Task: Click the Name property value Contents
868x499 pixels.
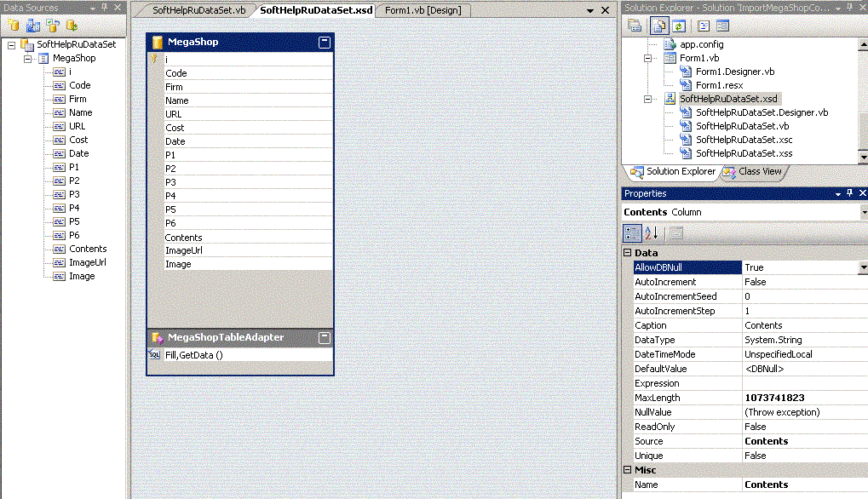Action: 805,485
